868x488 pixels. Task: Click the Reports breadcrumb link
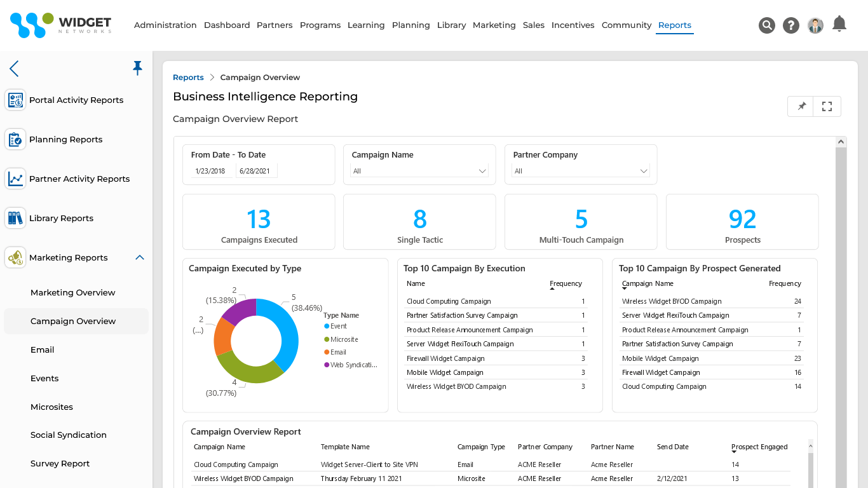click(188, 77)
